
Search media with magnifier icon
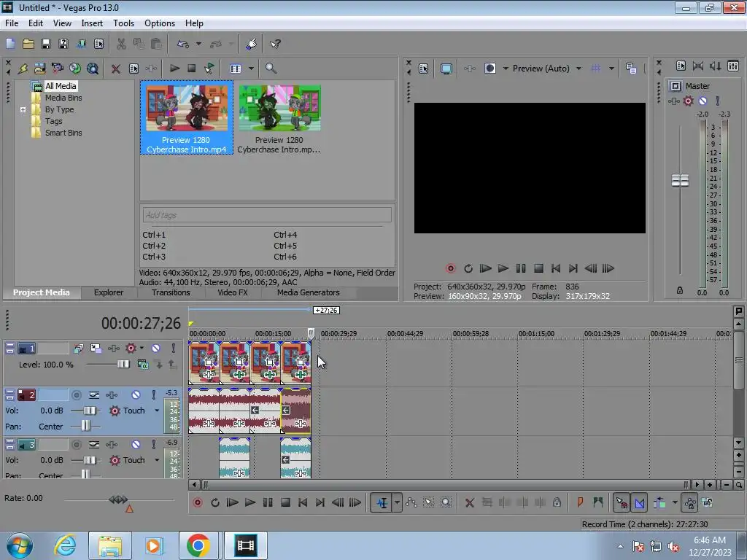click(271, 68)
